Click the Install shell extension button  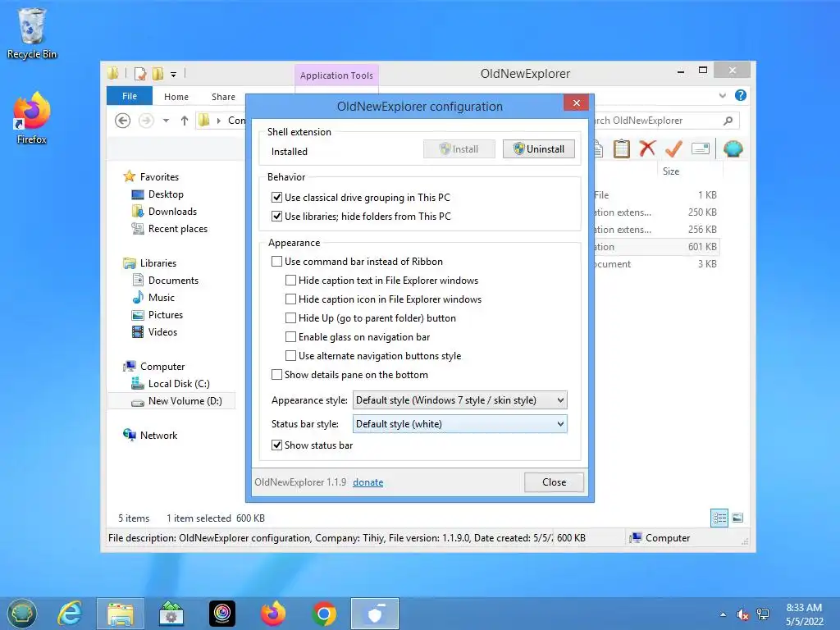point(459,149)
